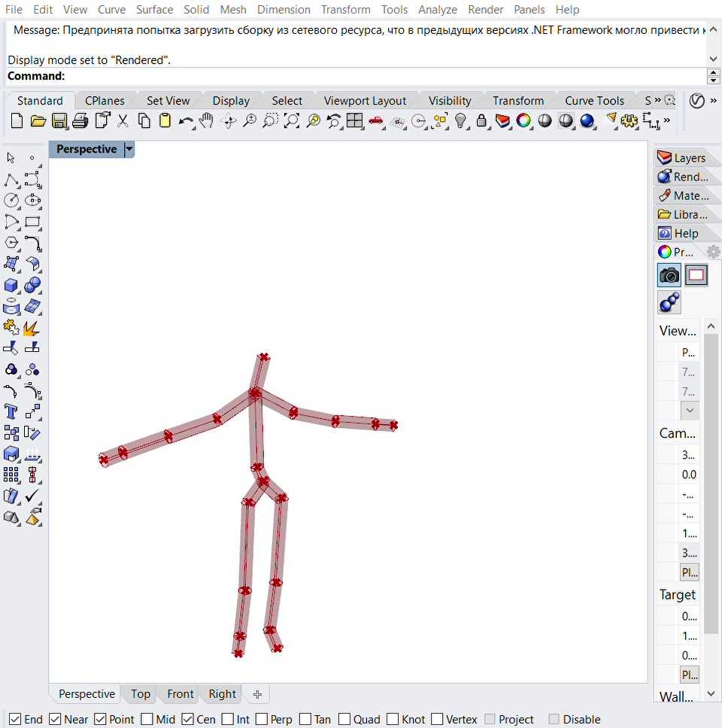Click the Circle tool icon
722x728 pixels.
pyautogui.click(x=11, y=201)
